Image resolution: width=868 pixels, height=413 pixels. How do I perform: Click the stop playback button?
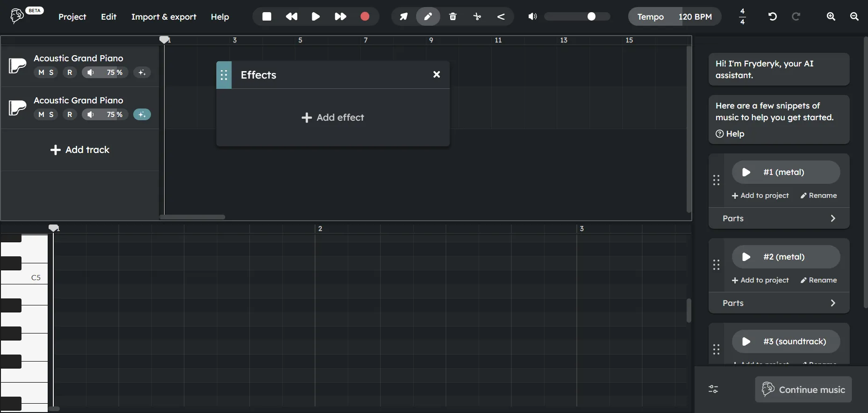267,16
